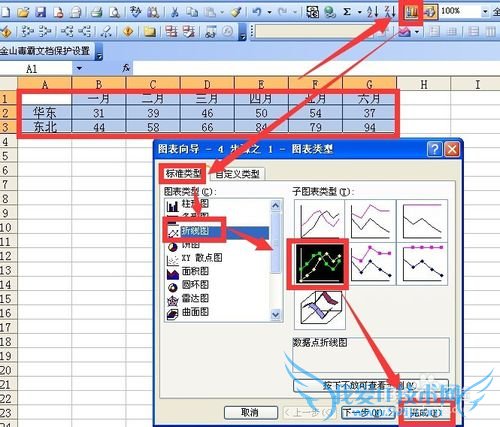Save the workbook with the floppy icon
The image size is (500, 427).
point(41,12)
